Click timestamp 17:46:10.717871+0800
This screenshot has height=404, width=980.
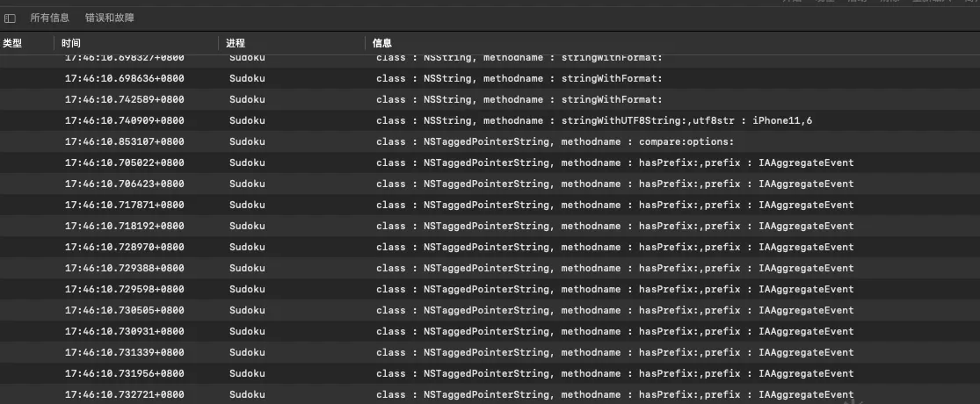125,205
